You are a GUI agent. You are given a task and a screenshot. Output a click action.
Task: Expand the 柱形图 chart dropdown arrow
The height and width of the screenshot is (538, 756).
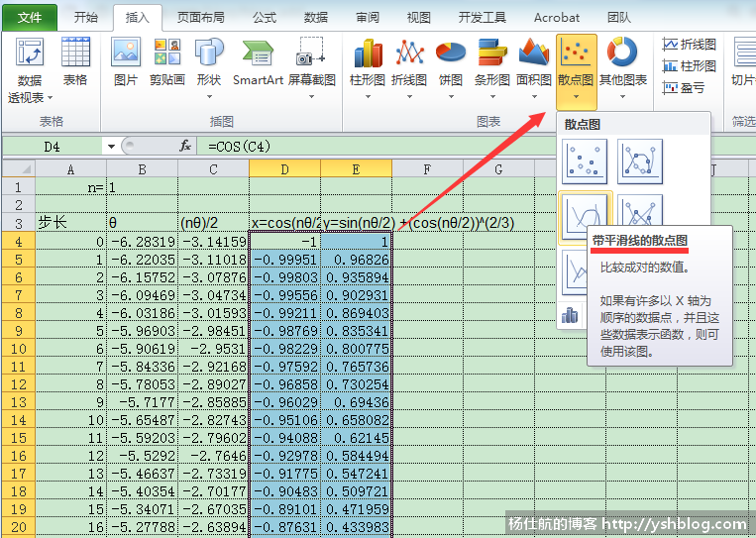tap(368, 97)
